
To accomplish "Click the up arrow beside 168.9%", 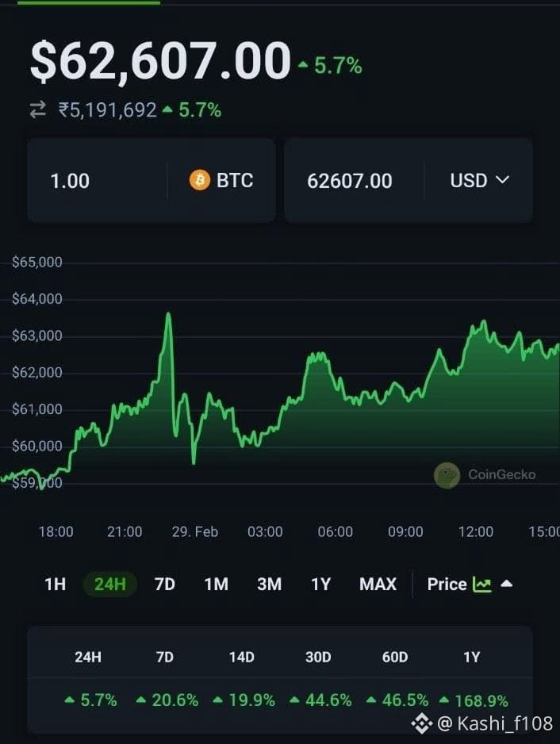I will point(444,700).
